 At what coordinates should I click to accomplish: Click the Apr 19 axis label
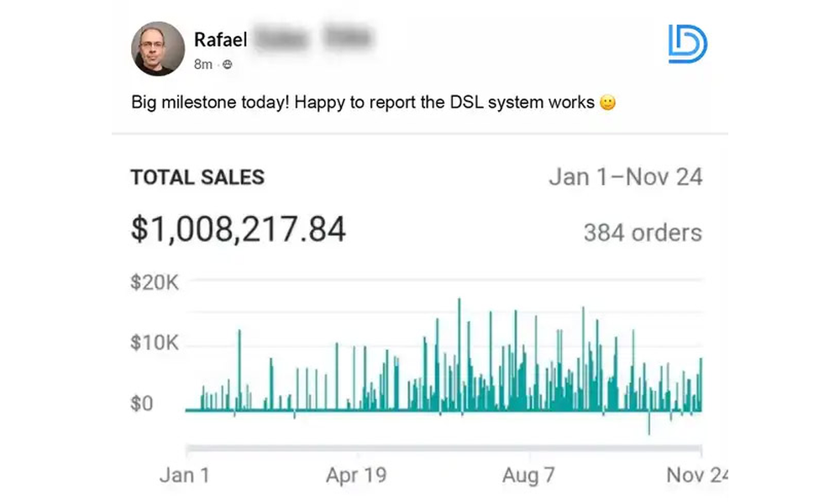coord(356,475)
